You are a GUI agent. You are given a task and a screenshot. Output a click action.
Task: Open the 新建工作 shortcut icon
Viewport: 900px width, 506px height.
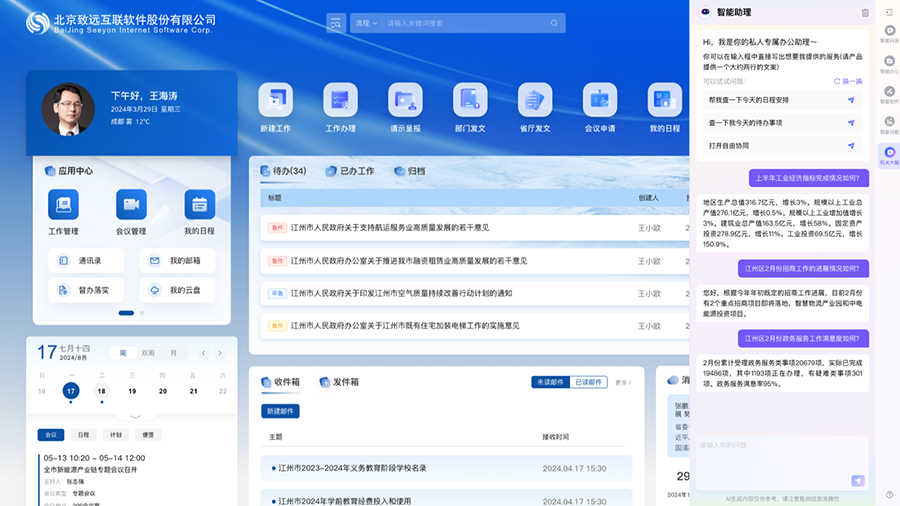tap(275, 100)
